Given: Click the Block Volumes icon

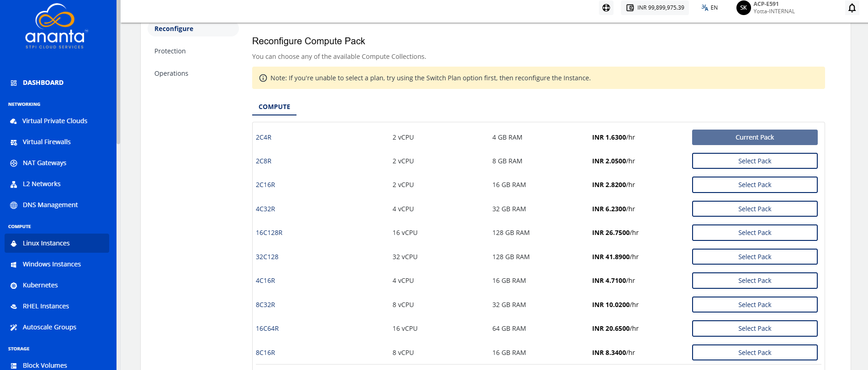Looking at the screenshot, I should (x=14, y=366).
